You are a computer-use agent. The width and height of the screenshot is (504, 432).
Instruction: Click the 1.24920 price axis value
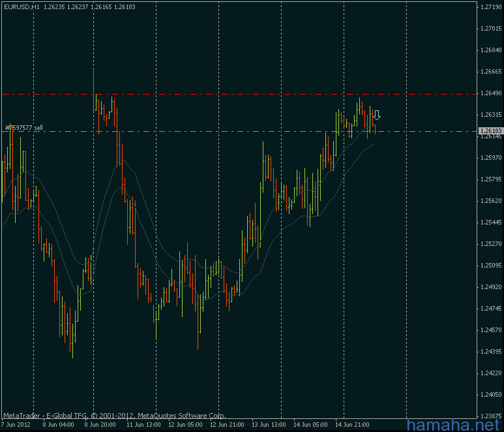pyautogui.click(x=491, y=287)
